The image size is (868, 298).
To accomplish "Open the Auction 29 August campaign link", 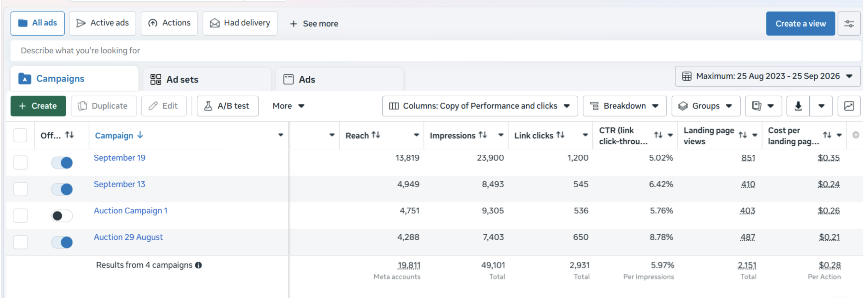I will coord(128,237).
